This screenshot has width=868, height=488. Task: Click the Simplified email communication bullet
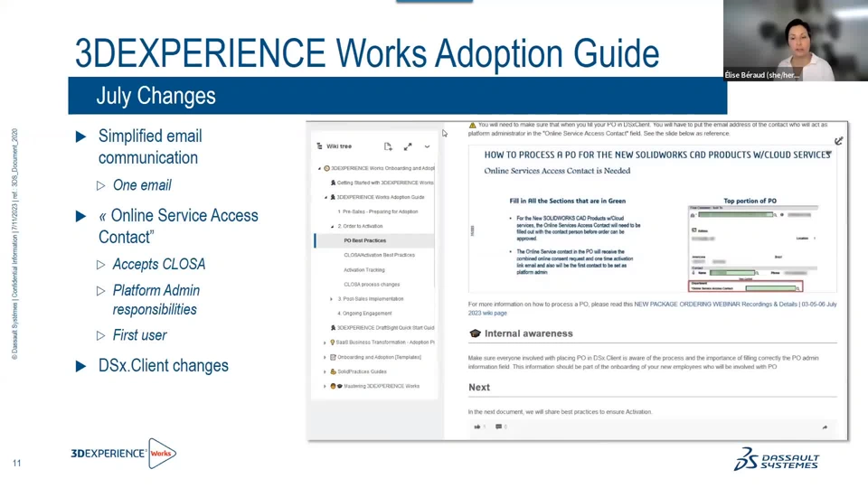(x=150, y=146)
